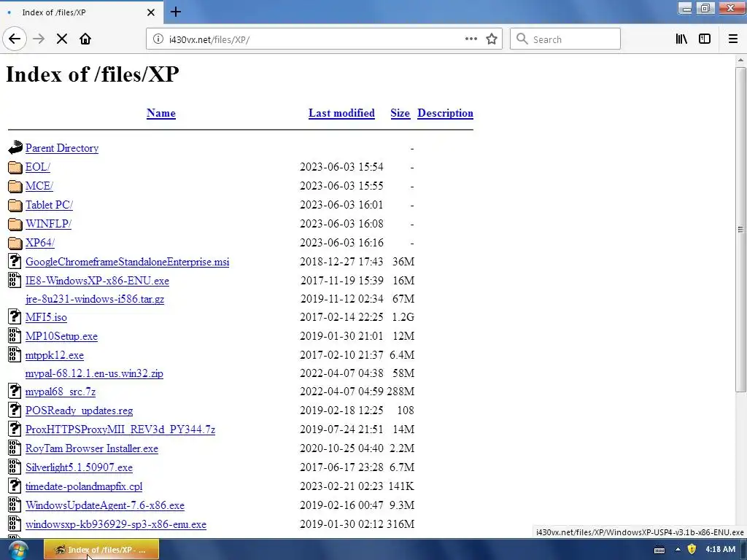
Task: Click scrollbar up arrow
Action: [x=740, y=61]
